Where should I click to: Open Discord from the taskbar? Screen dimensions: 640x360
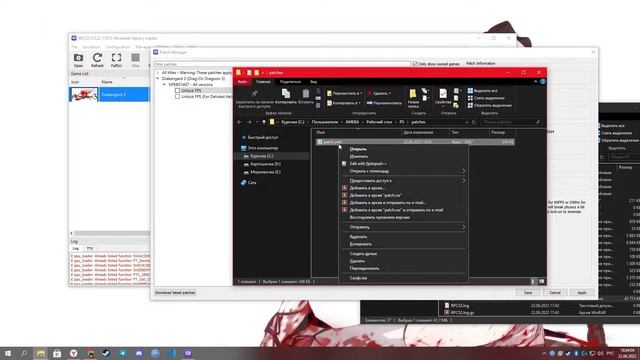click(x=139, y=353)
